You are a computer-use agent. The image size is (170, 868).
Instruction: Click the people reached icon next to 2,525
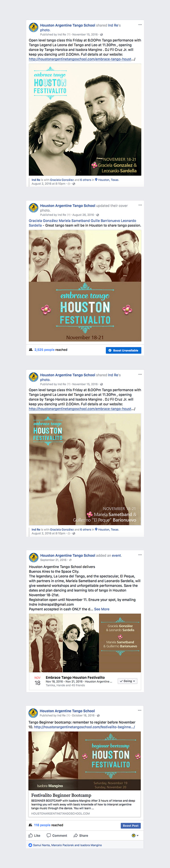[31, 350]
